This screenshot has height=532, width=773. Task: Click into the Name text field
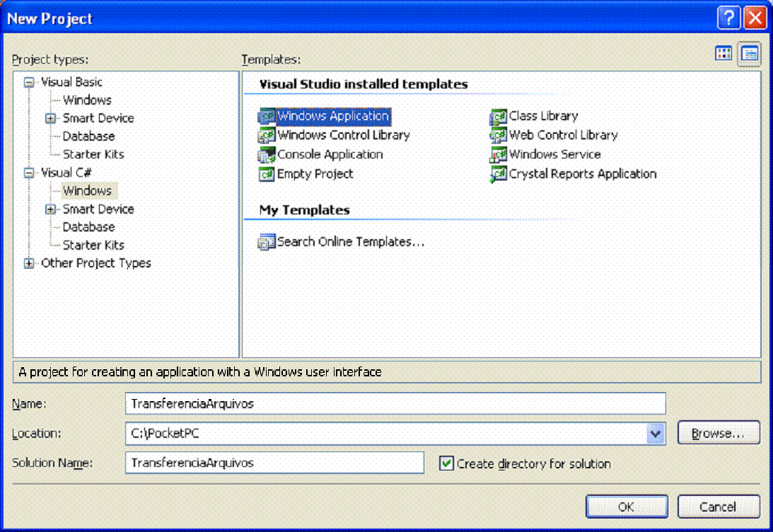(x=395, y=404)
